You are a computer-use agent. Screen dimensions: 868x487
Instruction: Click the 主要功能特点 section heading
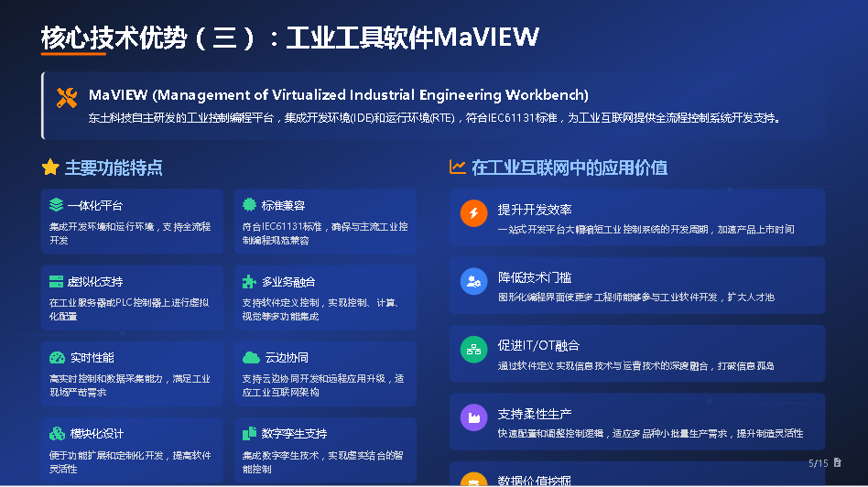pos(114,168)
